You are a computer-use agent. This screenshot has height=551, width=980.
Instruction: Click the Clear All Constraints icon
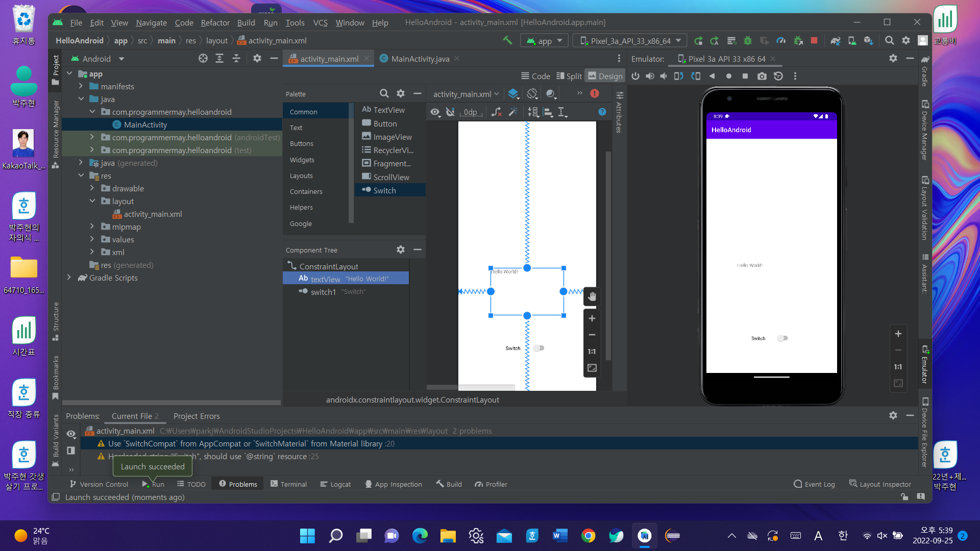[x=496, y=112]
